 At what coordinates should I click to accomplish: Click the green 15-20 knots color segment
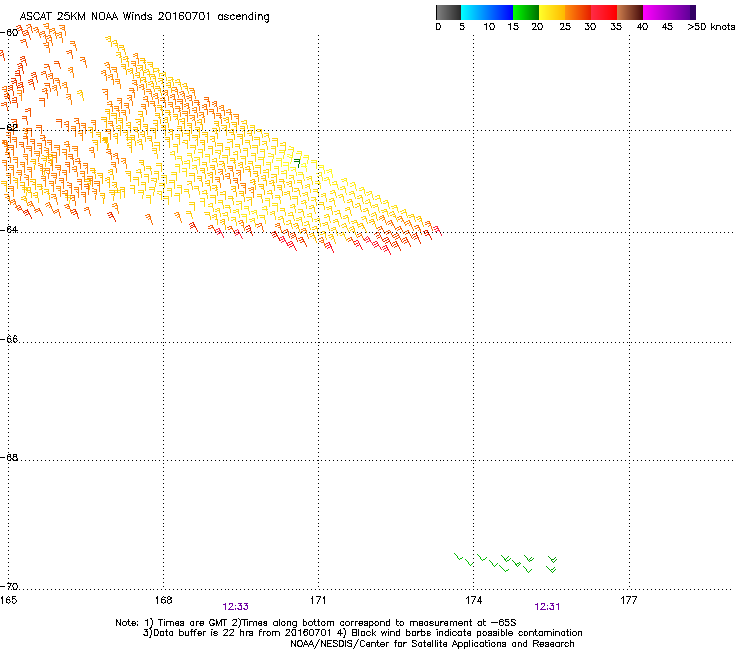(x=526, y=12)
